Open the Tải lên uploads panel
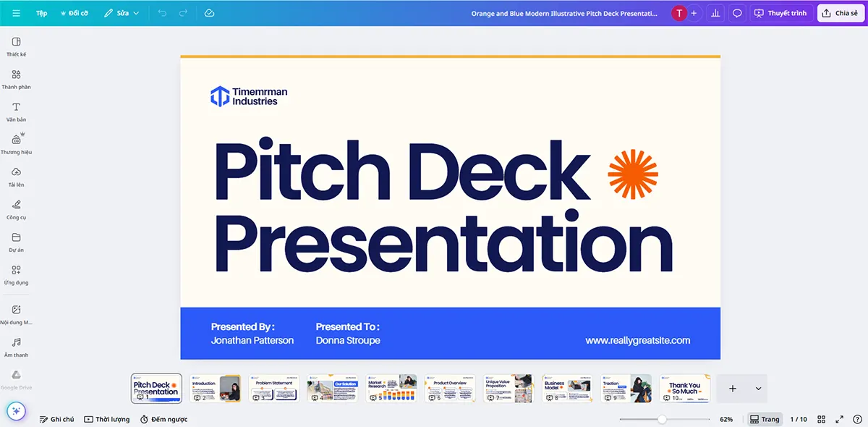 [16, 177]
